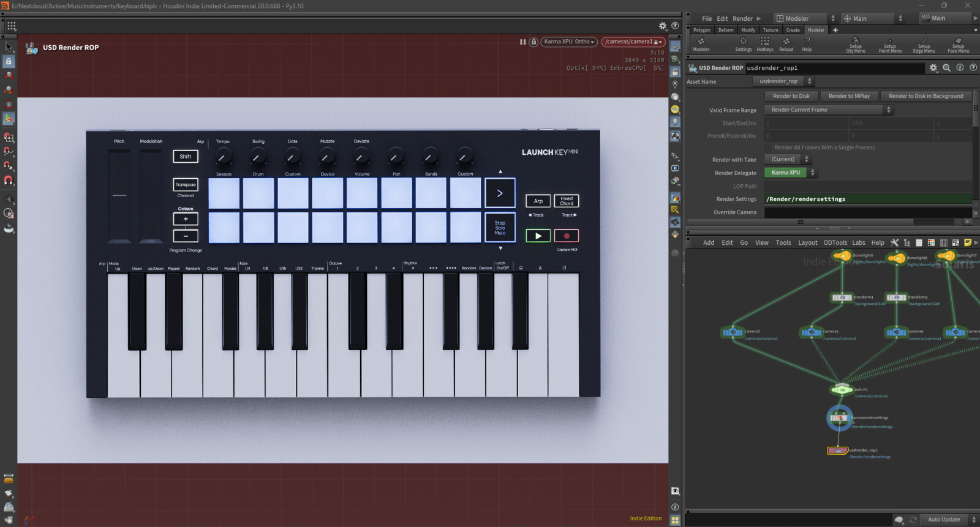Viewport: 980px width, 527px height.
Task: Click the Override Camera input field
Action: point(868,212)
